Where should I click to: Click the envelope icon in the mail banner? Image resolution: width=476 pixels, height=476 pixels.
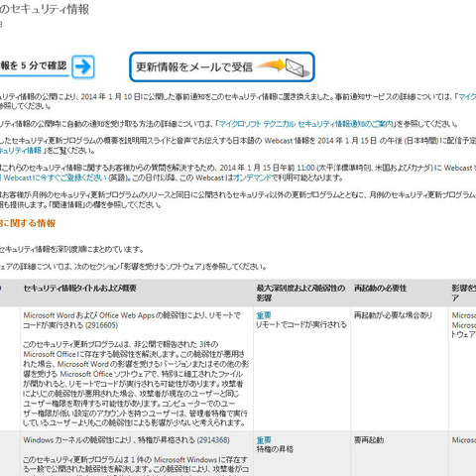297,67
